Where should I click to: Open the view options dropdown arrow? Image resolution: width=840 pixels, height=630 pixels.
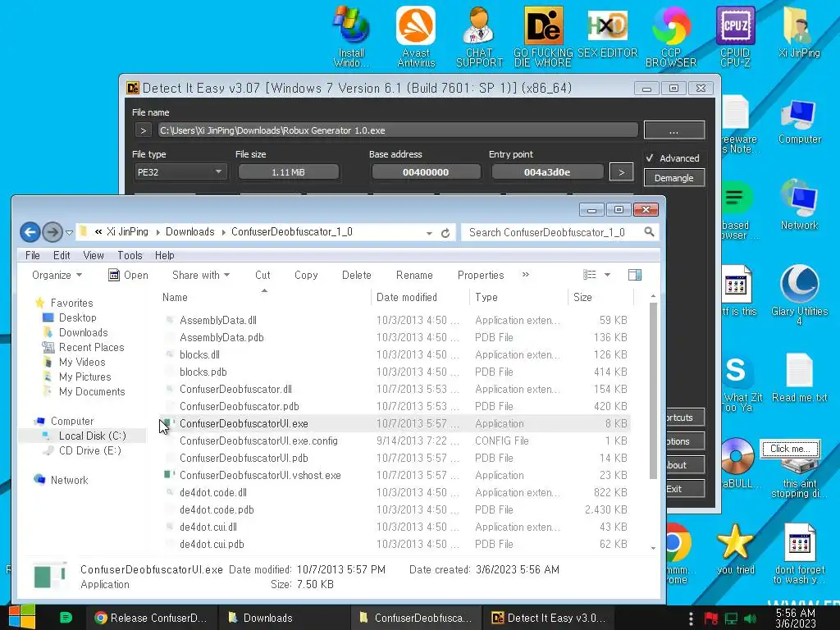tap(607, 275)
